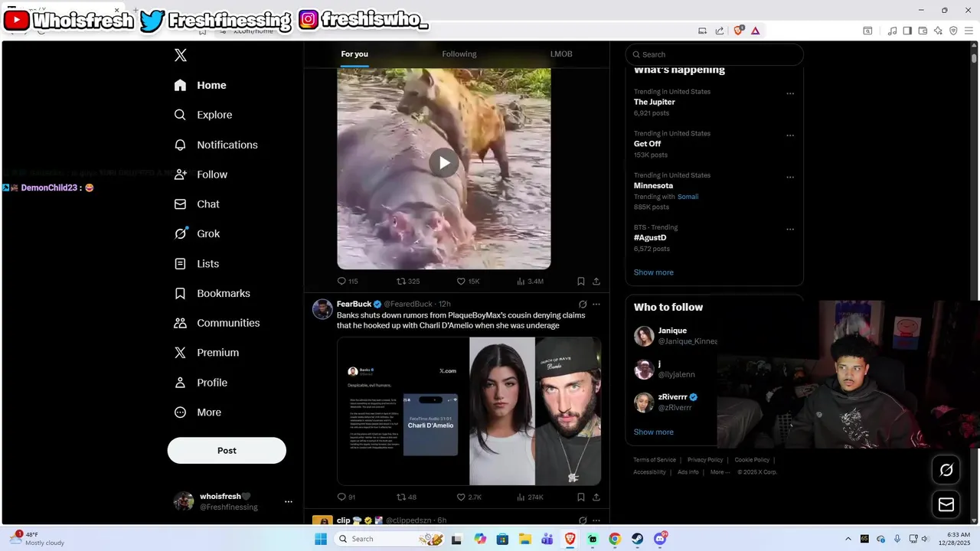This screenshot has height=551, width=980.
Task: Open FearBuck profile avatar
Action: 322,309
